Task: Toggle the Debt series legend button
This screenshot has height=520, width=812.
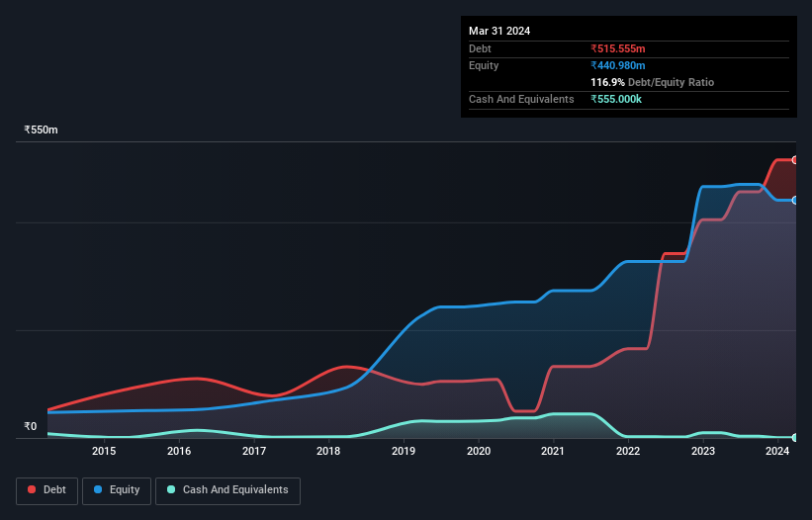Action: pyautogui.click(x=46, y=490)
